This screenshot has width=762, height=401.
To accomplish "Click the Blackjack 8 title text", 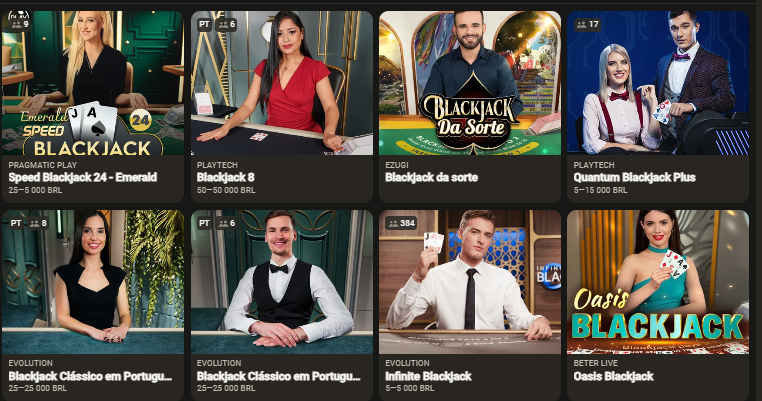I will pyautogui.click(x=225, y=177).
